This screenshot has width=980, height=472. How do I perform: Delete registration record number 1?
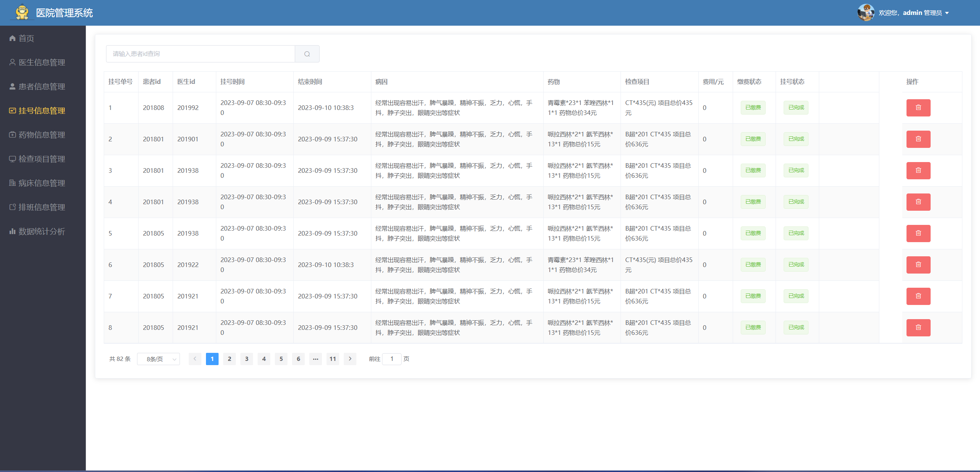click(x=918, y=108)
